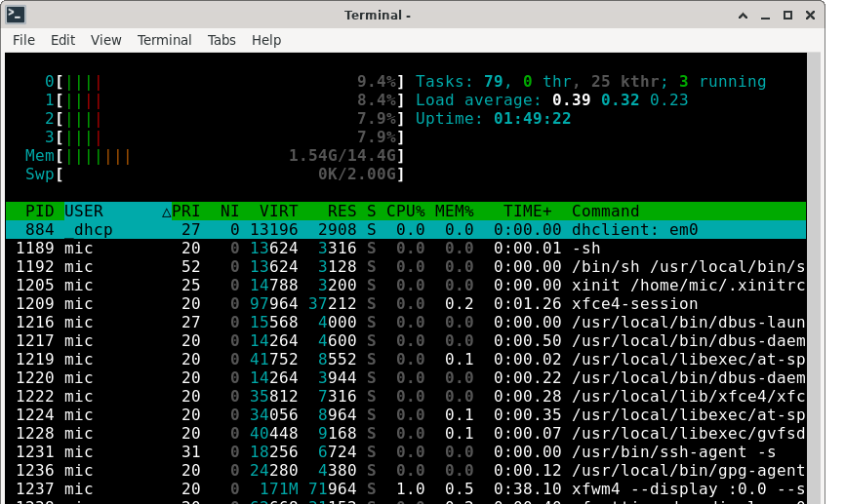Sort by the CPU% column header
Image resolution: width=845 pixels, height=504 pixels.
click(x=406, y=212)
